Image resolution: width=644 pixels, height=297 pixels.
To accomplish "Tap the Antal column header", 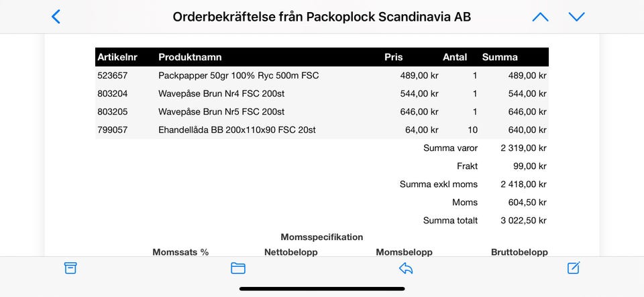I will pos(455,57).
